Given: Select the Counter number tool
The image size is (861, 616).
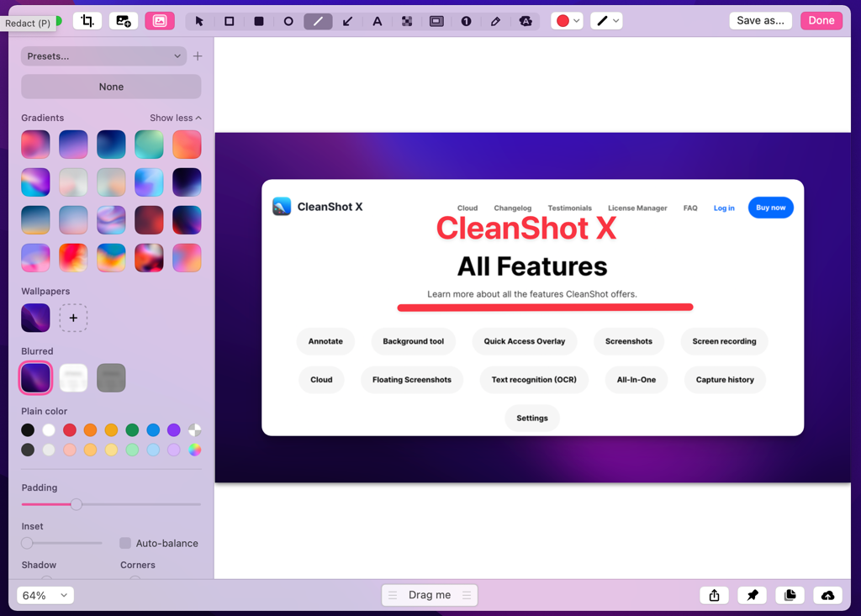Looking at the screenshot, I should tap(466, 21).
